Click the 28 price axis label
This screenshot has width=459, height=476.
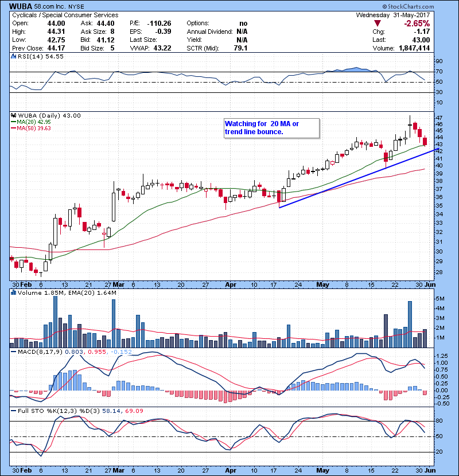pyautogui.click(x=439, y=272)
